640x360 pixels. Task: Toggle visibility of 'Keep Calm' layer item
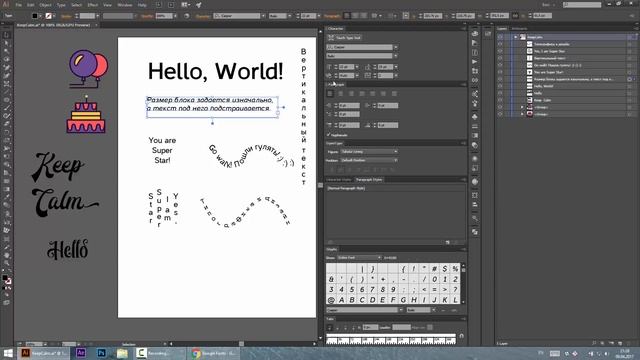[x=500, y=100]
